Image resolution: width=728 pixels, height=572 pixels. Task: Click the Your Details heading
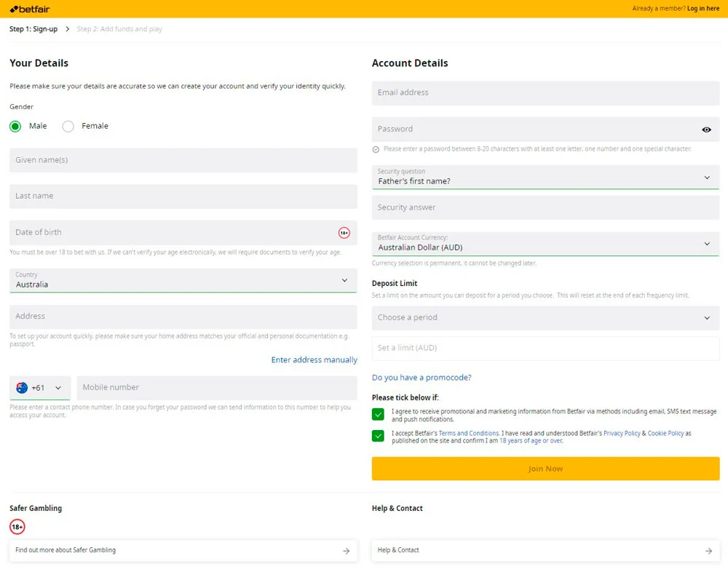click(x=39, y=63)
